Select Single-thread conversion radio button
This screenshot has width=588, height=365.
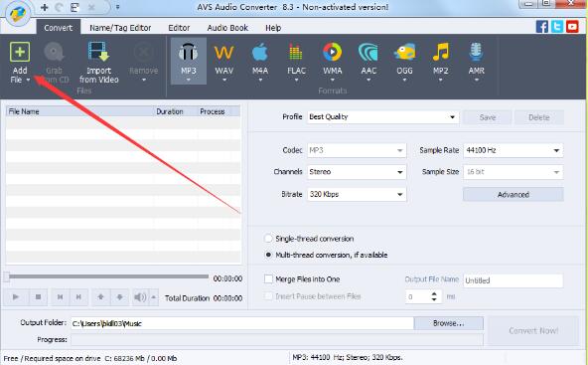click(268, 239)
